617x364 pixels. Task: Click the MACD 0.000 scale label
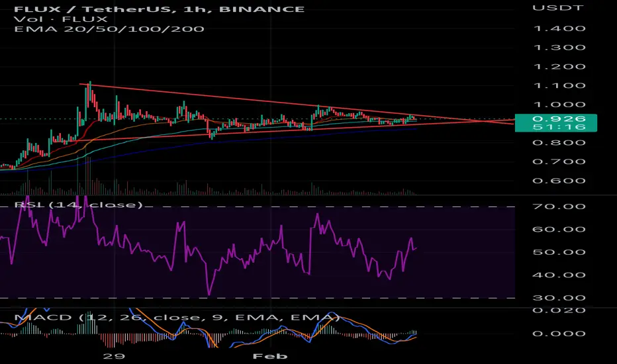559,334
